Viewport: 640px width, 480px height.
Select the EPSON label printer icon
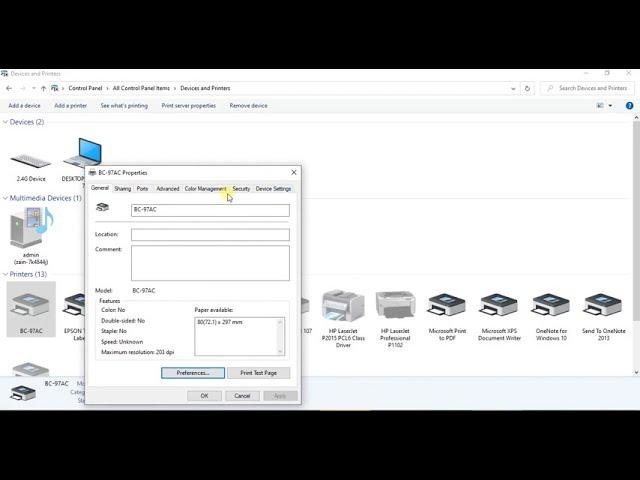click(x=74, y=305)
